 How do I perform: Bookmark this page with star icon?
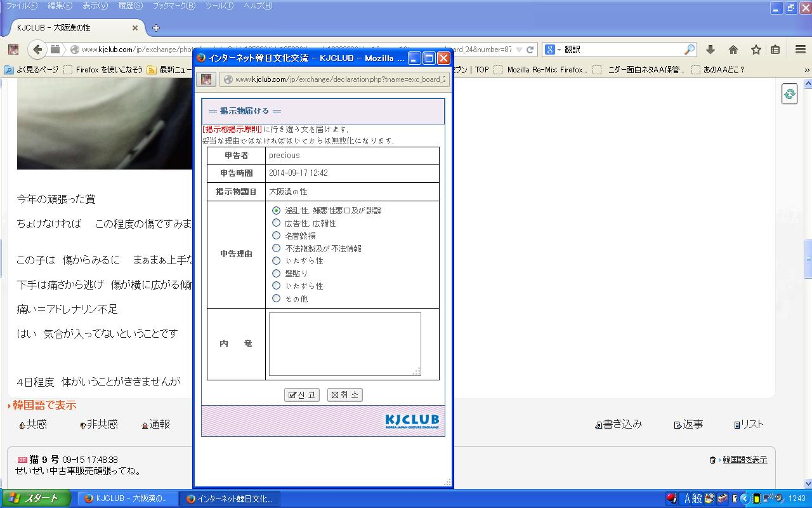click(x=756, y=50)
